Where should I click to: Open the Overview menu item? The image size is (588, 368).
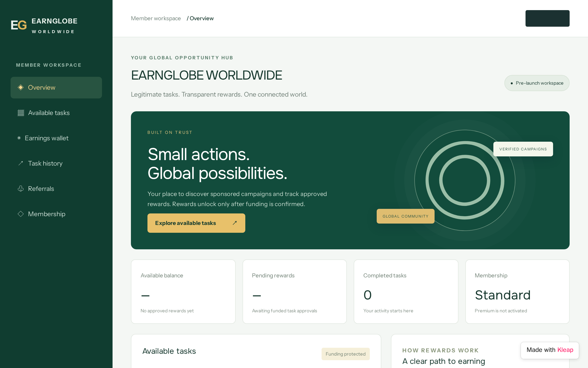[x=56, y=88]
